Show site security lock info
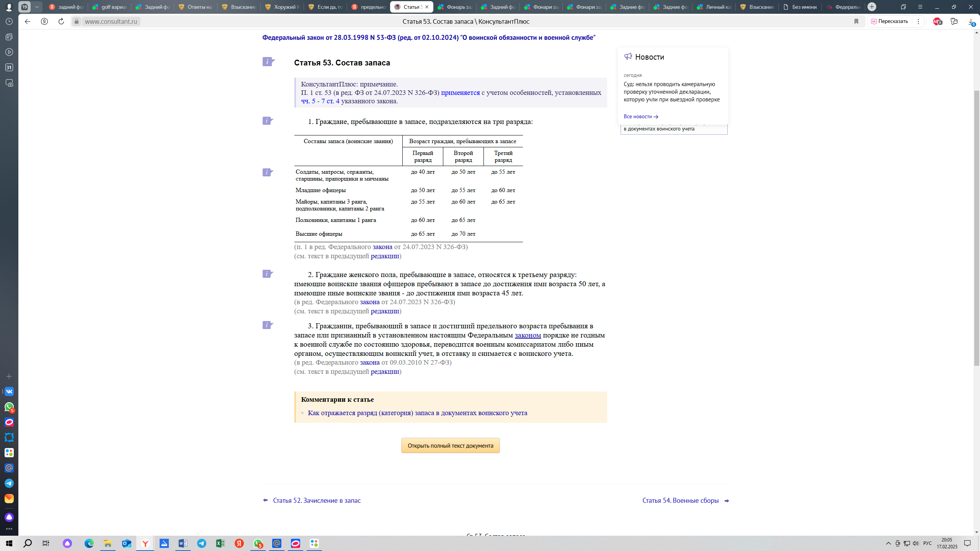The image size is (980, 551). (x=76, y=21)
